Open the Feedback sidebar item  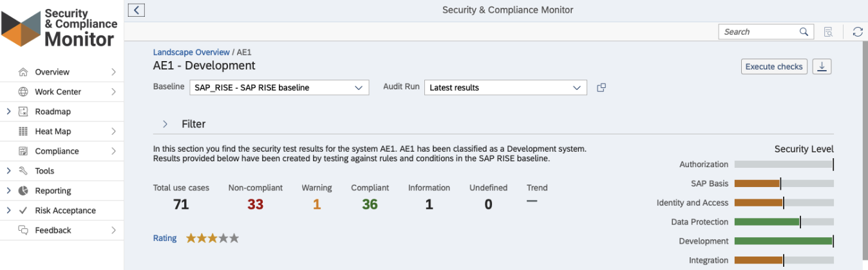tap(62, 230)
